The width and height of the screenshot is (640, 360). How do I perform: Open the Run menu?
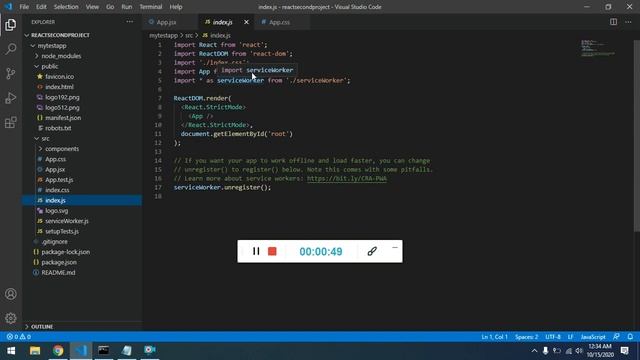tap(127, 7)
